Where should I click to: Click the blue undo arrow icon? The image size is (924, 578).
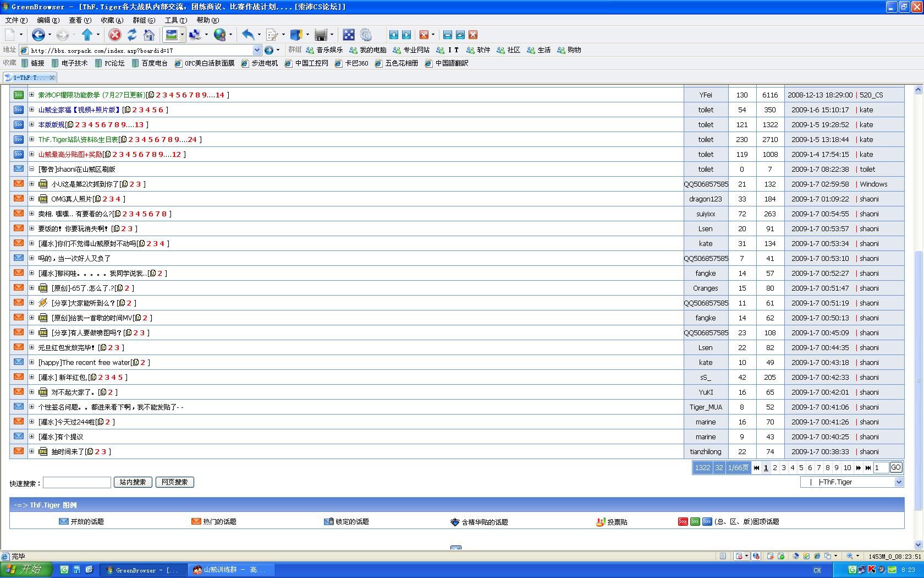[248, 35]
